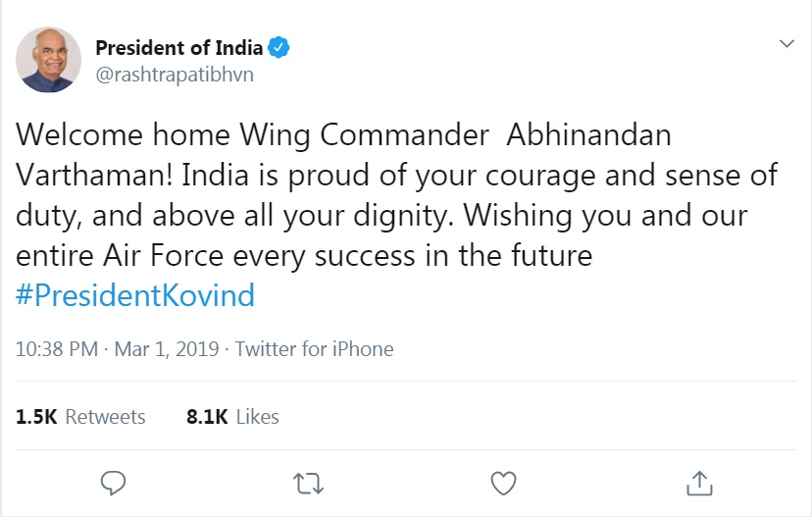
Task: Click the 10:38 PM timestamp
Action: coord(57,349)
